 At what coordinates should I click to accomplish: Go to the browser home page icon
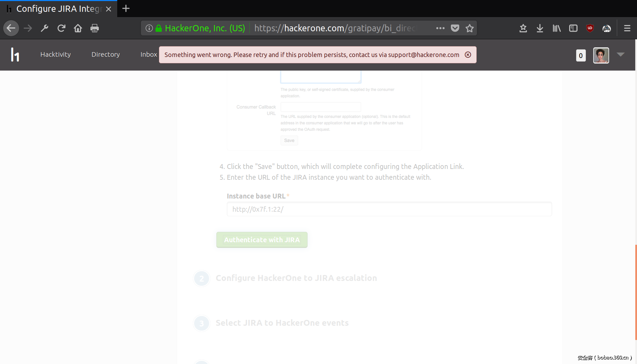[x=78, y=28]
